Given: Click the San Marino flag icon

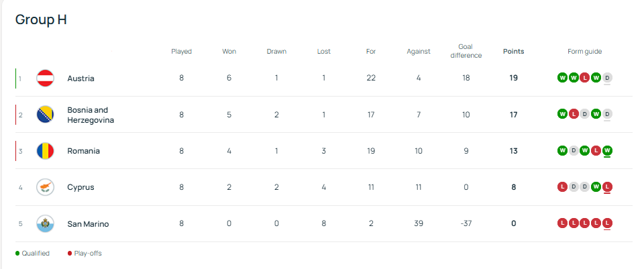Looking at the screenshot, I should click(46, 223).
